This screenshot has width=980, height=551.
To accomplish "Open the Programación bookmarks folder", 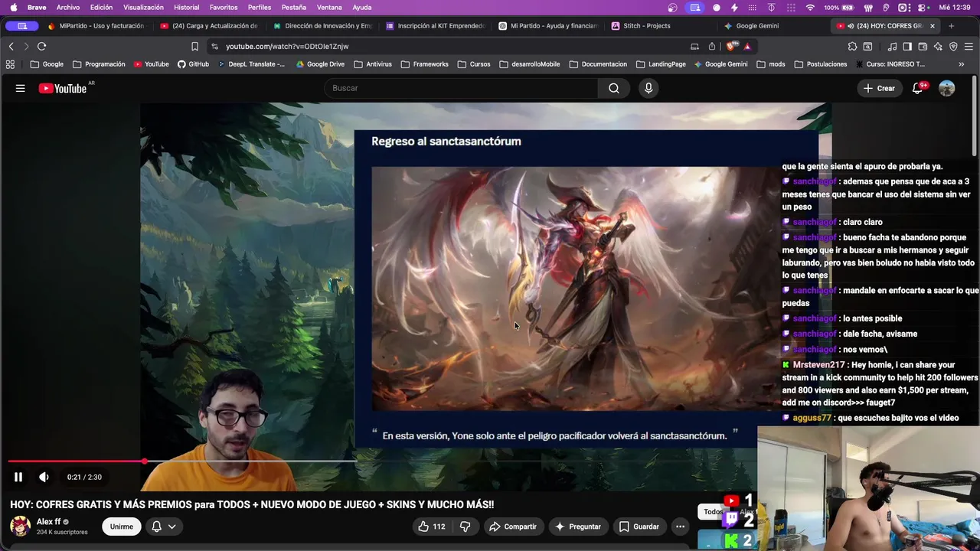I will point(99,64).
